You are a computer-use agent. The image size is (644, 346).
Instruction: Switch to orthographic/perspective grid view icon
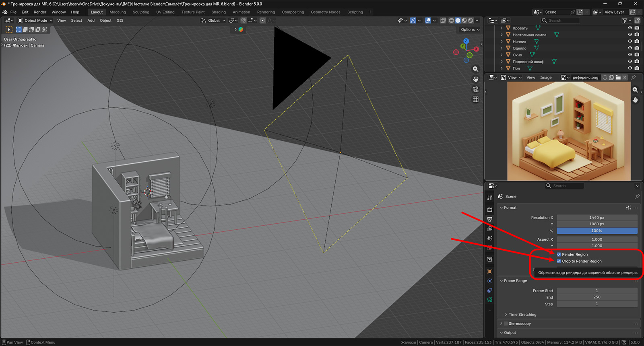click(x=475, y=99)
